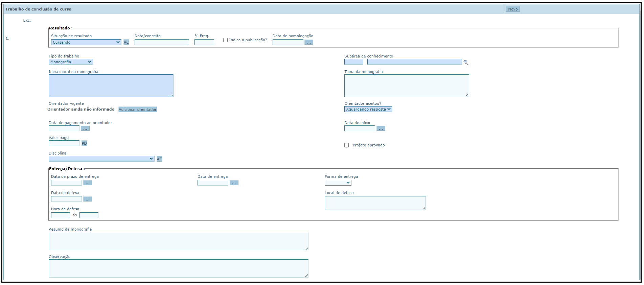This screenshot has height=285, width=644.
Task: Tick the Projeto aprovado checkbox
Action: tap(346, 145)
